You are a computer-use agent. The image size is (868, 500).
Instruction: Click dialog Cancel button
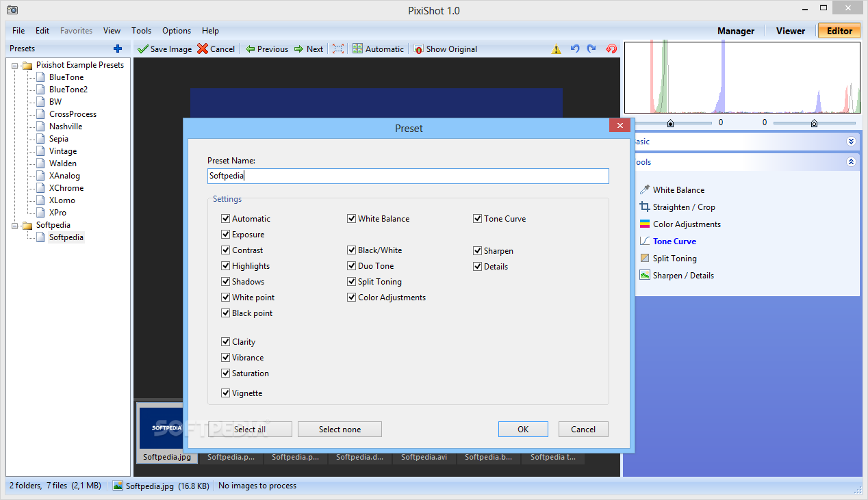pyautogui.click(x=583, y=430)
